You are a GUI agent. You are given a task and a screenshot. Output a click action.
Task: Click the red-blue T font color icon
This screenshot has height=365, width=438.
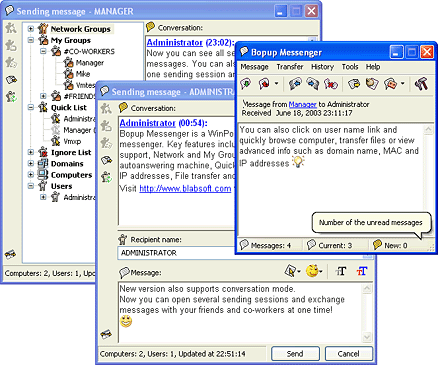point(362,271)
